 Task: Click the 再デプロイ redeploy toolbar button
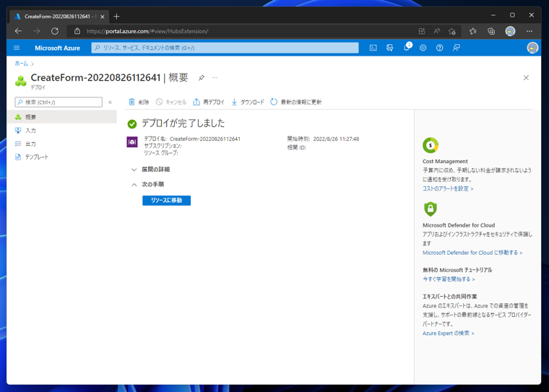[208, 102]
